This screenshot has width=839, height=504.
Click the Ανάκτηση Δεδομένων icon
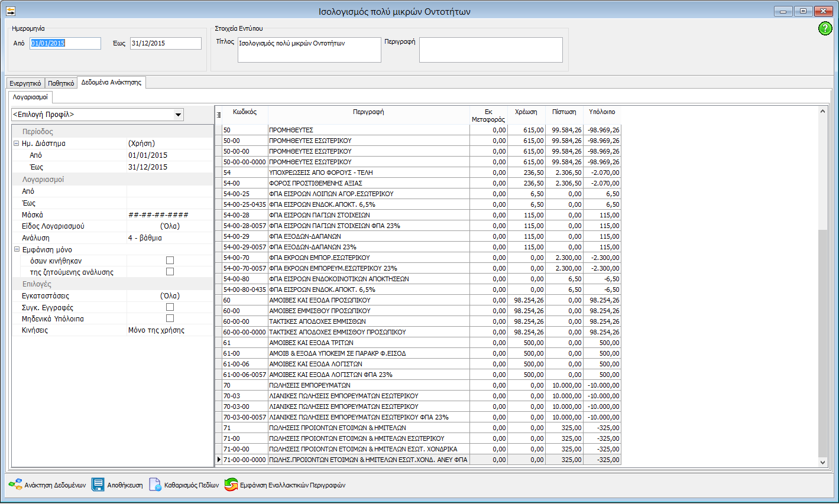point(15,485)
